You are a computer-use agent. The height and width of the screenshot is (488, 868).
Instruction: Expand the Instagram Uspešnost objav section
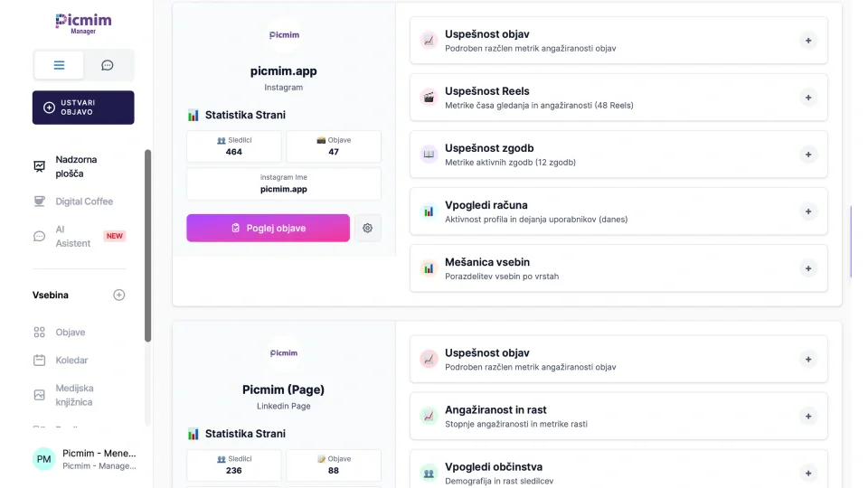click(808, 41)
